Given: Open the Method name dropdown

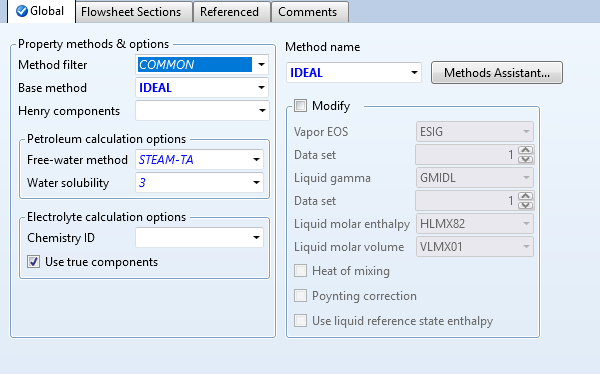Looking at the screenshot, I should [414, 72].
